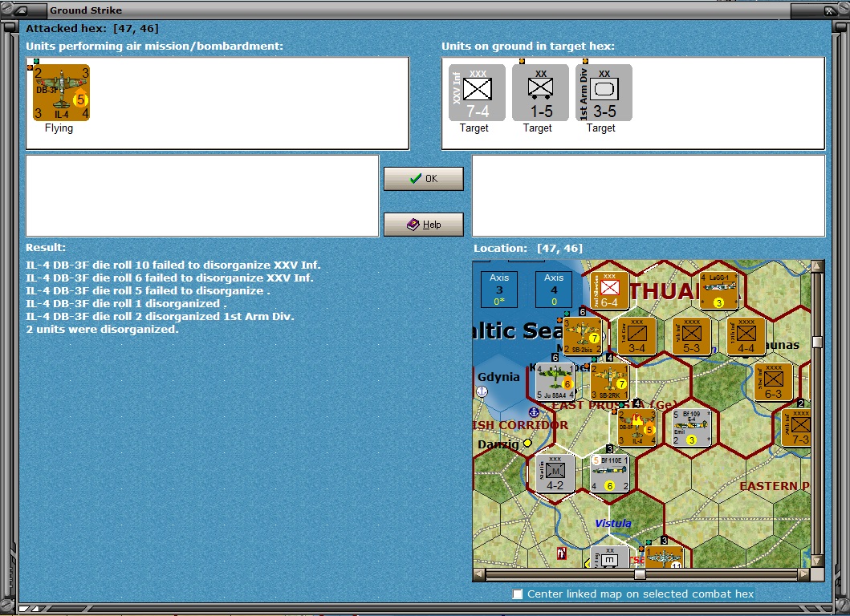This screenshot has width=850, height=616.
Task: Click the SB-2RK bomber counter on map
Action: (x=609, y=382)
